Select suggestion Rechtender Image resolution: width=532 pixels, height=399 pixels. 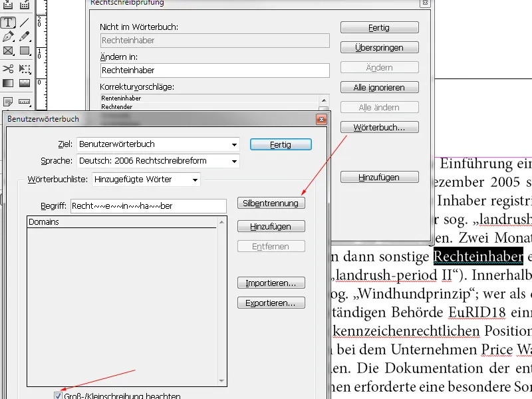209,106
